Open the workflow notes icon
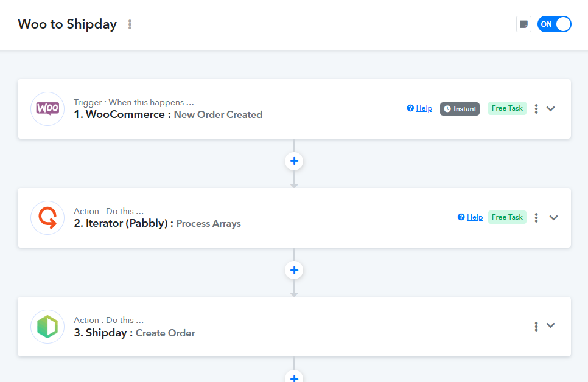 point(523,24)
